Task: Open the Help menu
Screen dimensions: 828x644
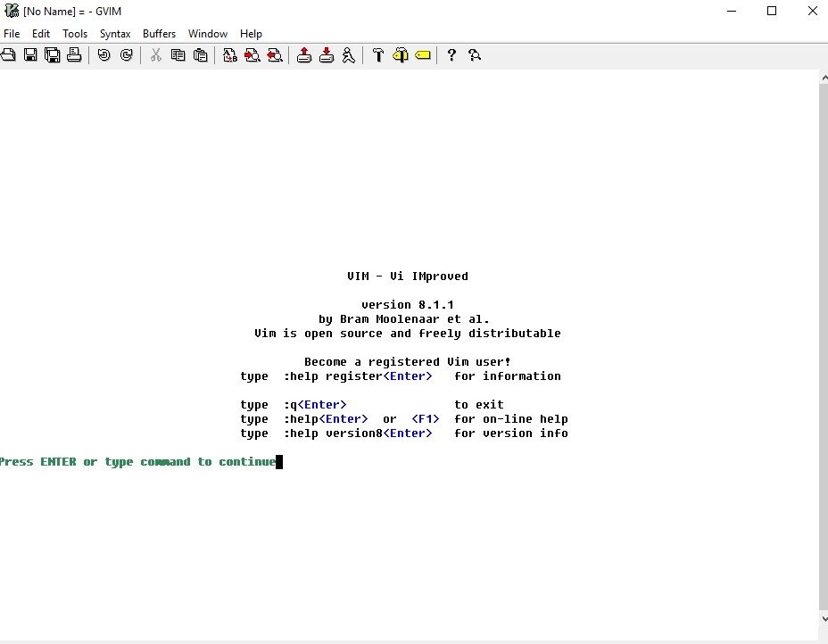Action: [251, 34]
